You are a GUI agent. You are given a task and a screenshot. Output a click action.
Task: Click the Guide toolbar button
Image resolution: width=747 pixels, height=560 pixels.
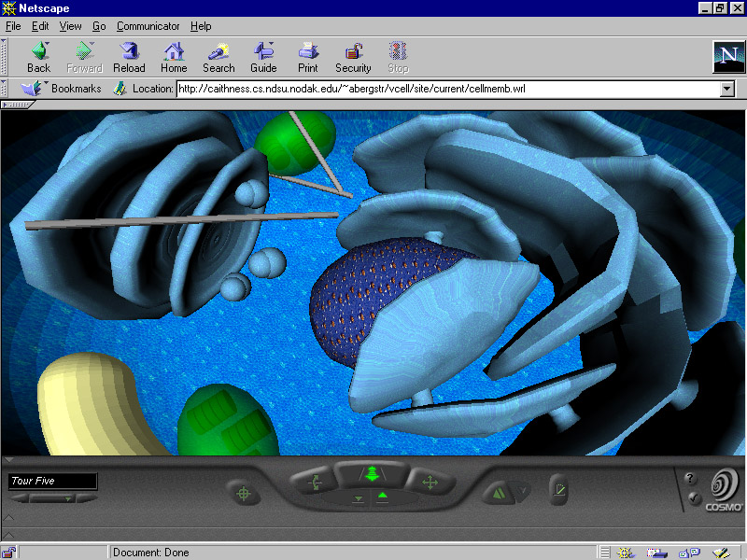[263, 57]
